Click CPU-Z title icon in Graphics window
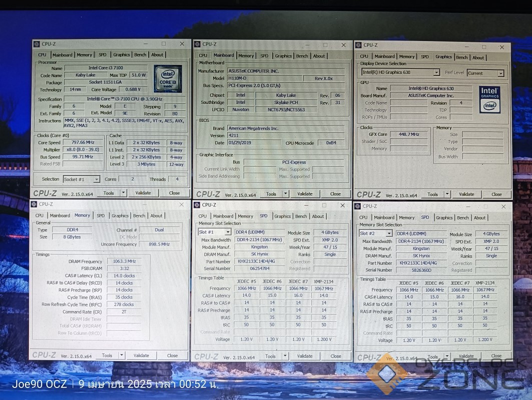 358,45
